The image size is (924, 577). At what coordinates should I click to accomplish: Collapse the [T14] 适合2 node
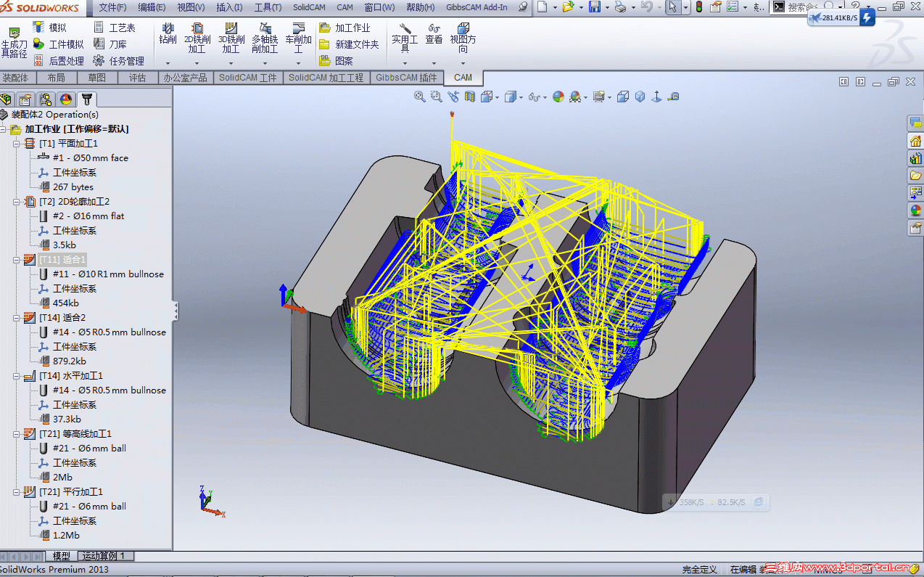click(x=17, y=318)
